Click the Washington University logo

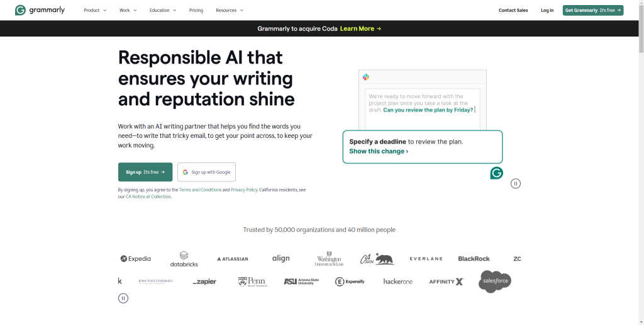pyautogui.click(x=329, y=259)
